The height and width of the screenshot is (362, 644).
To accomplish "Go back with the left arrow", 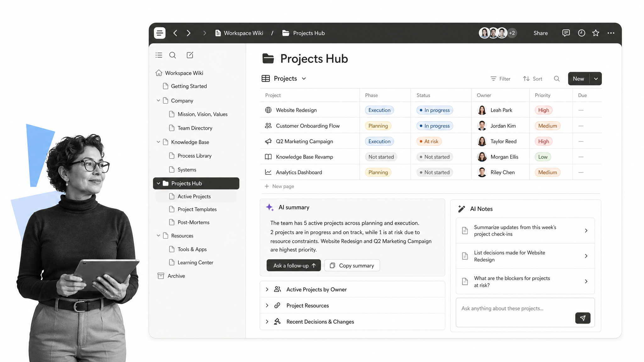I will click(x=175, y=33).
